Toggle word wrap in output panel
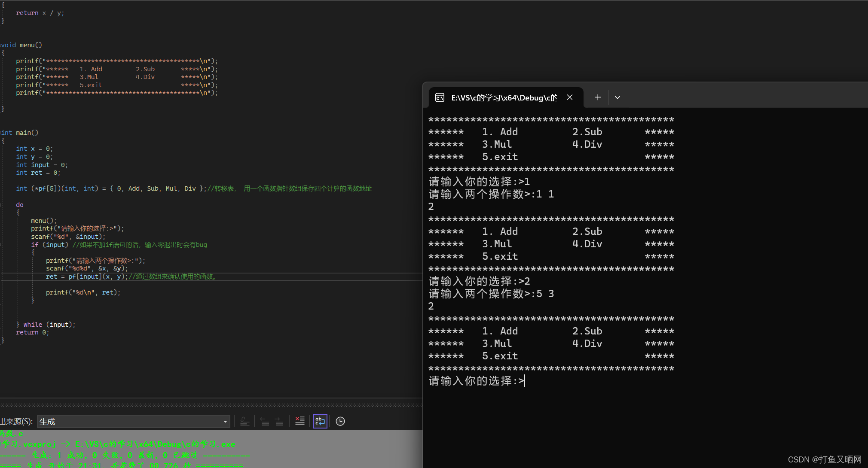 coord(320,422)
